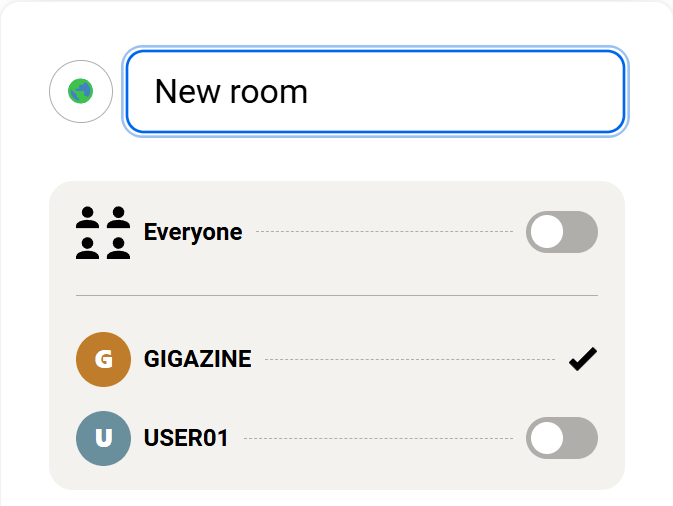Click the divider line below Everyone

pyautogui.click(x=336, y=296)
